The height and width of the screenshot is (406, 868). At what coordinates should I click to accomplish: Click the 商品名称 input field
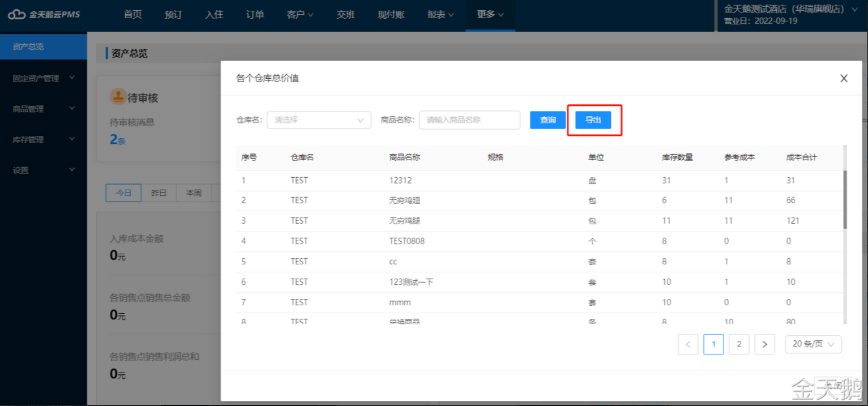[x=469, y=120]
